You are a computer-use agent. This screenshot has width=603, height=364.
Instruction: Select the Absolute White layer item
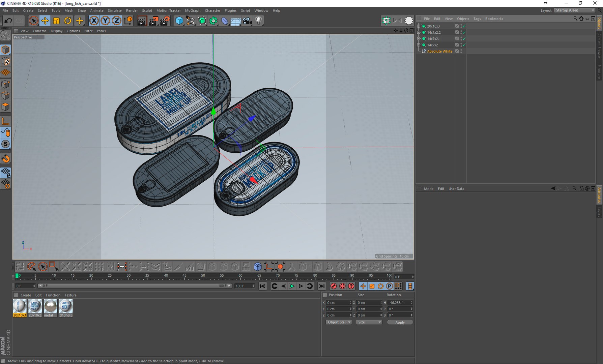coord(439,51)
